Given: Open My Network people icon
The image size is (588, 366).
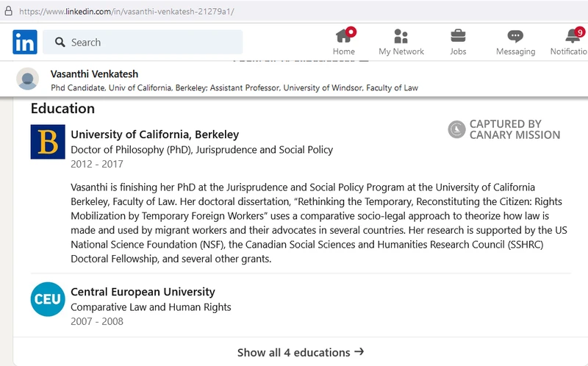Looking at the screenshot, I should tap(401, 36).
